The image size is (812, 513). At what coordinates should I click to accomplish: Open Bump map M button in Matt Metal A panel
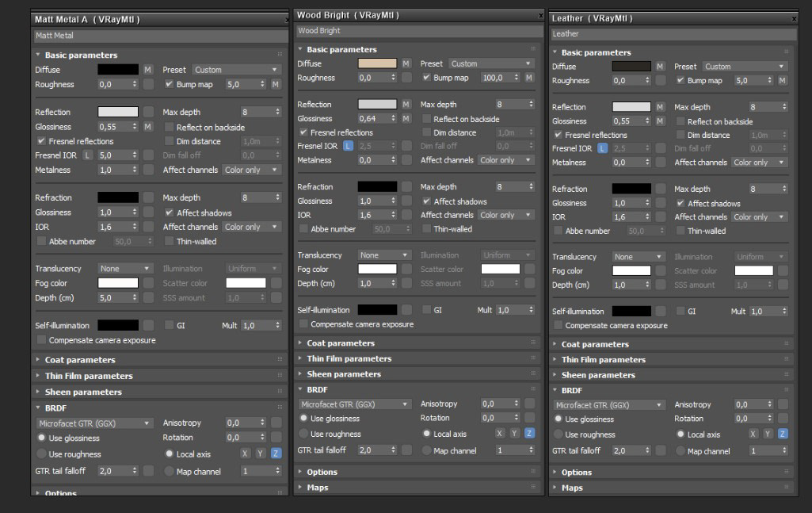tap(276, 84)
